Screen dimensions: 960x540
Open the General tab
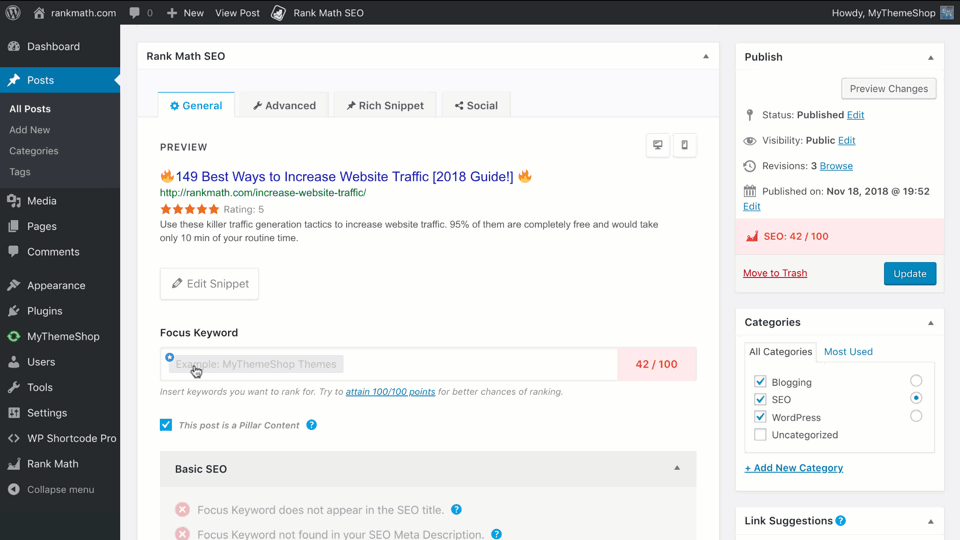(x=196, y=105)
